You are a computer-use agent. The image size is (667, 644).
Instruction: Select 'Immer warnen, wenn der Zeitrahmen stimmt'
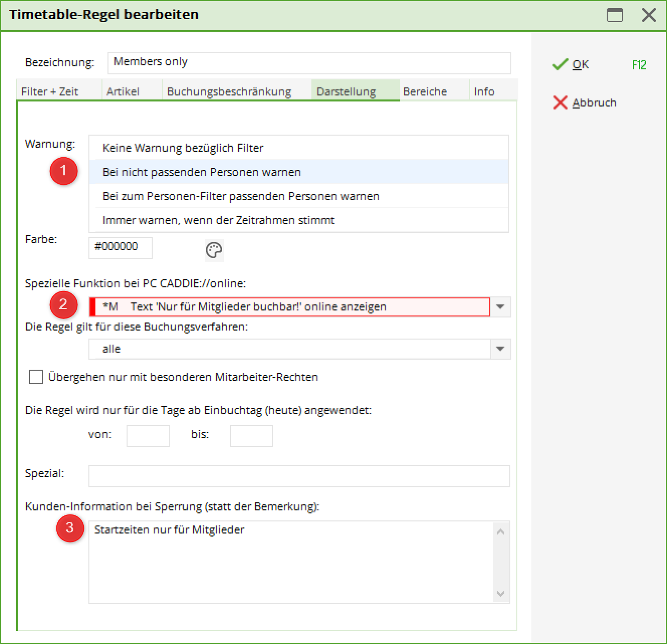point(218,220)
